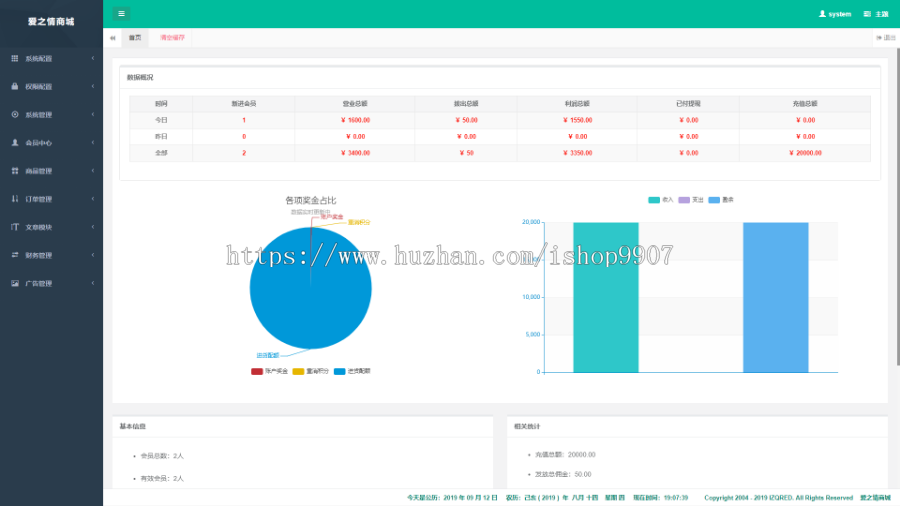Click the 爱之情商城 logo title
The height and width of the screenshot is (506, 900).
point(51,22)
